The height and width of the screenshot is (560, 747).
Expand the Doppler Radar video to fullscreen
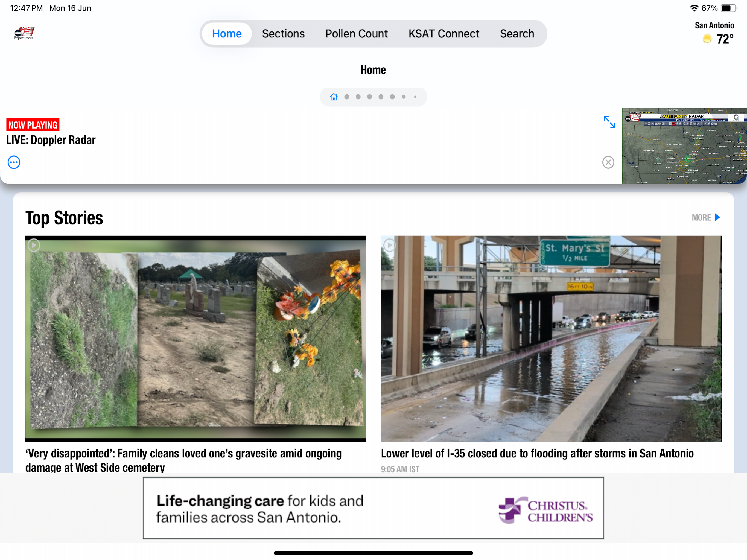[x=609, y=122]
